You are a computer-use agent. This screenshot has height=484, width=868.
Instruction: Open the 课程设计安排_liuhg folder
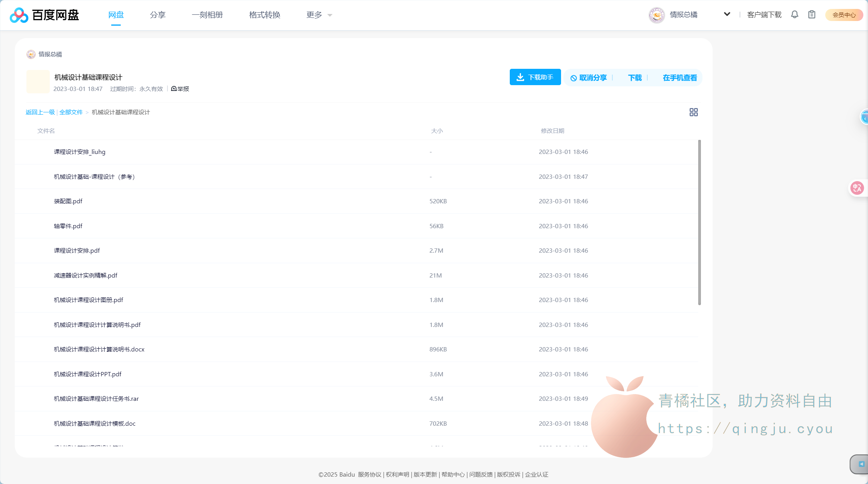pyautogui.click(x=80, y=152)
